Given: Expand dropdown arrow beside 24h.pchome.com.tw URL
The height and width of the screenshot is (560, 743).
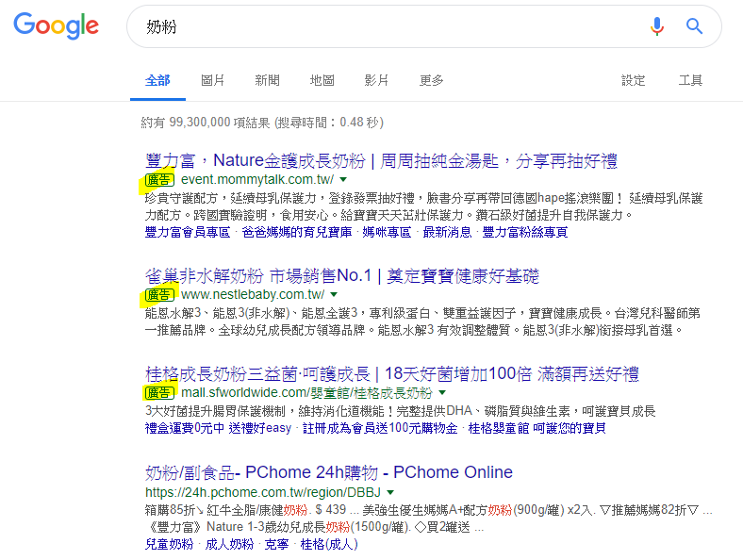Looking at the screenshot, I should coord(390,493).
